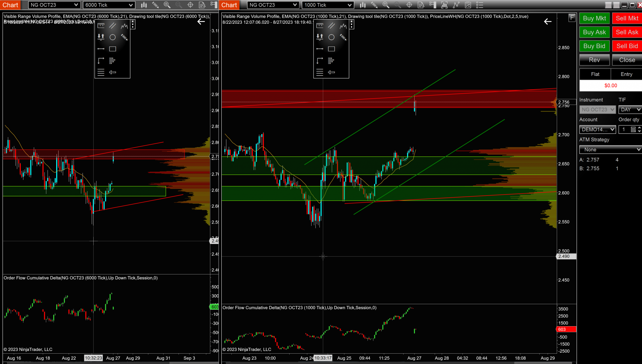Select the parallel lines tool in left palette
The image size is (642, 364).
click(x=113, y=25)
